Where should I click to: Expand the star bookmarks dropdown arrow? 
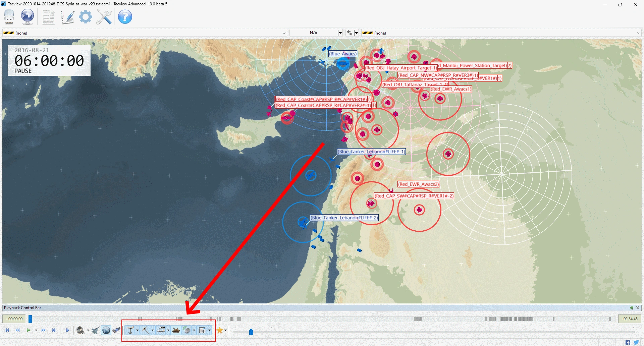pyautogui.click(x=225, y=330)
